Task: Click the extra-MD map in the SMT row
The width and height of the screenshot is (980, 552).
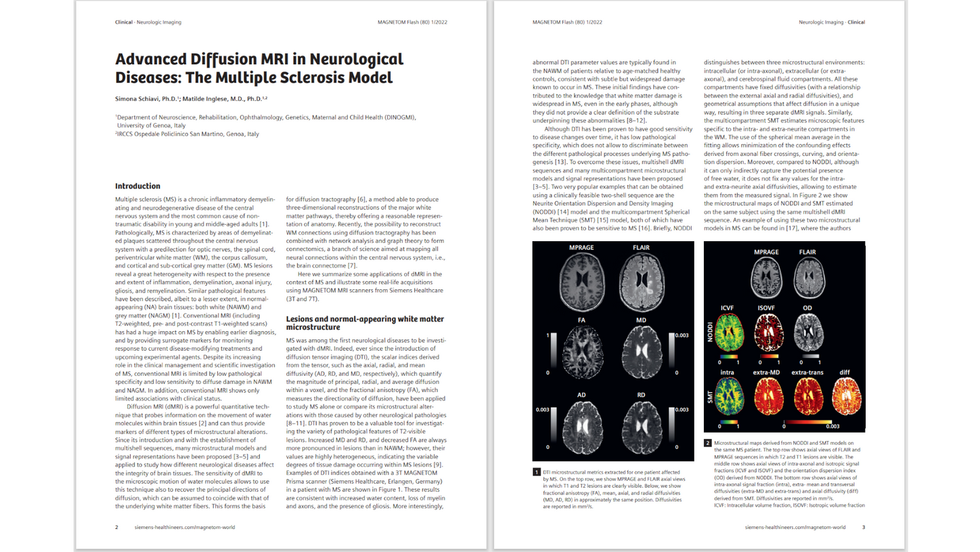Action: (x=770, y=396)
